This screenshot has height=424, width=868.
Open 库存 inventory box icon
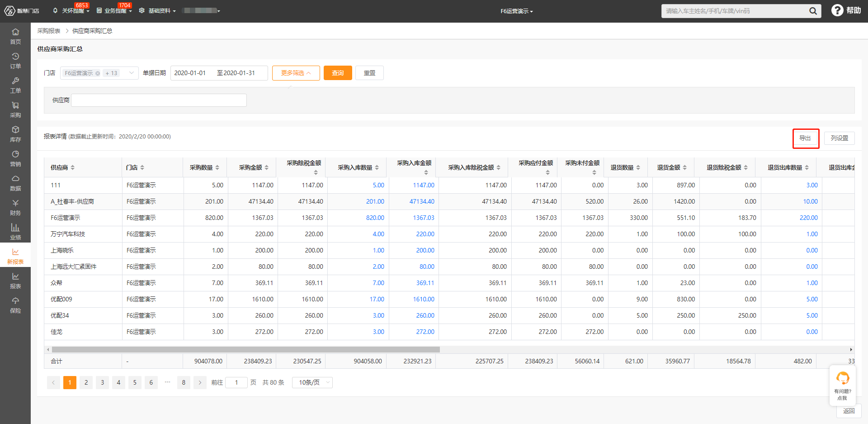click(x=15, y=133)
